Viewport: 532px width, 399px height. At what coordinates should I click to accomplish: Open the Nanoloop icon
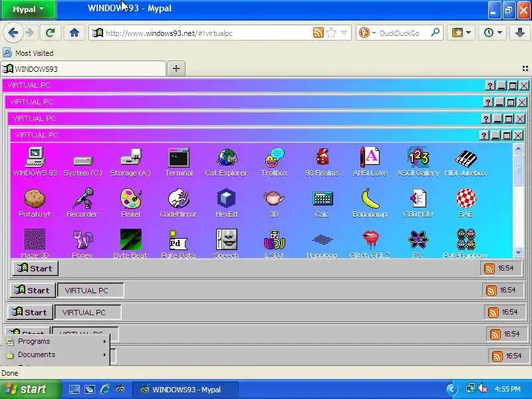(x=322, y=245)
